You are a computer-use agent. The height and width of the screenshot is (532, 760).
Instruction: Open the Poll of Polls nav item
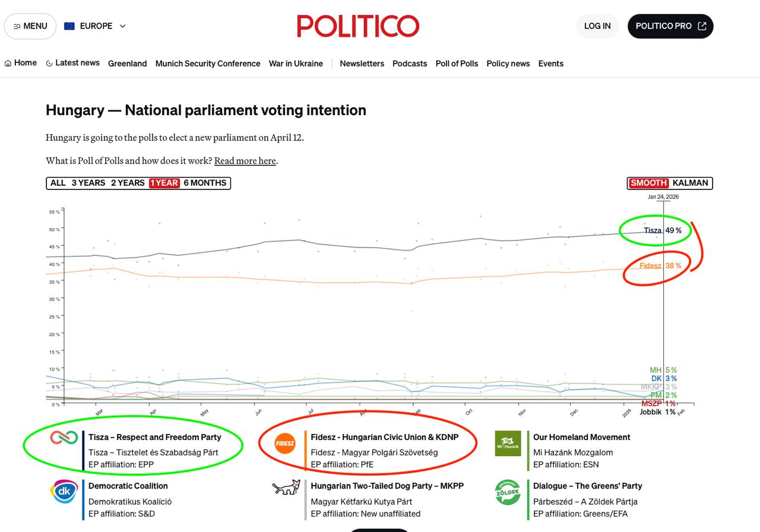tap(457, 64)
